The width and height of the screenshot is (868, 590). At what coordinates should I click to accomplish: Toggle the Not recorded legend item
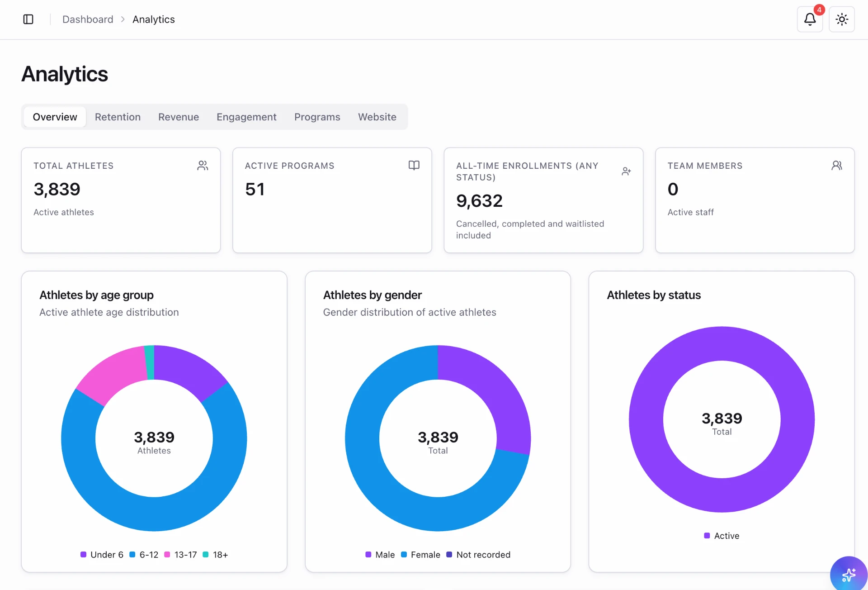point(478,555)
